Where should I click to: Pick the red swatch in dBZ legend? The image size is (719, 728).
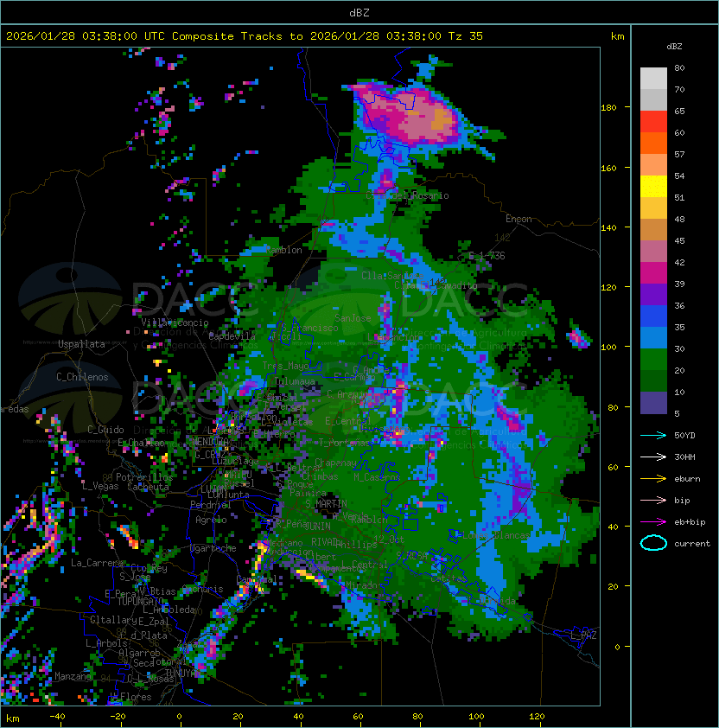[x=653, y=122]
